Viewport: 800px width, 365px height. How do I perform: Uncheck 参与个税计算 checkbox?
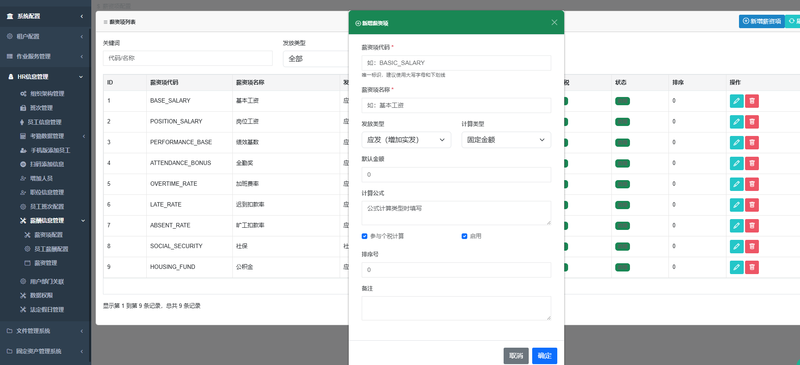(364, 236)
